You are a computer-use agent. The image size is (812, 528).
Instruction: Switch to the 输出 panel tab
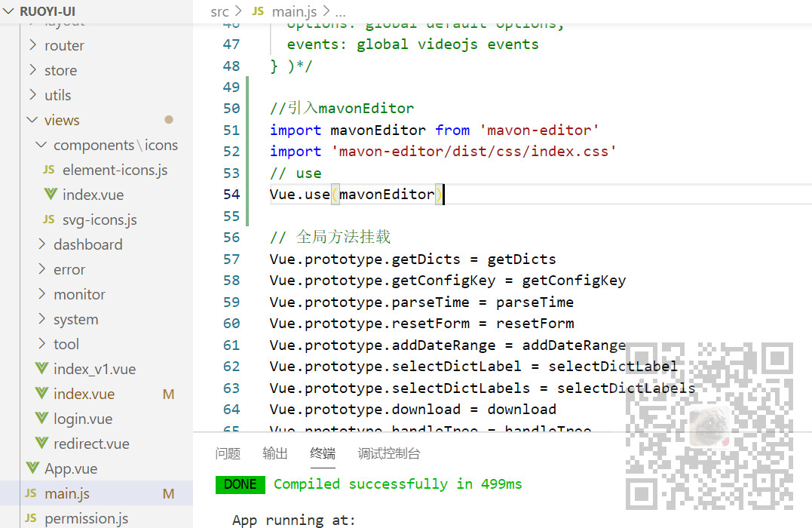point(275,453)
